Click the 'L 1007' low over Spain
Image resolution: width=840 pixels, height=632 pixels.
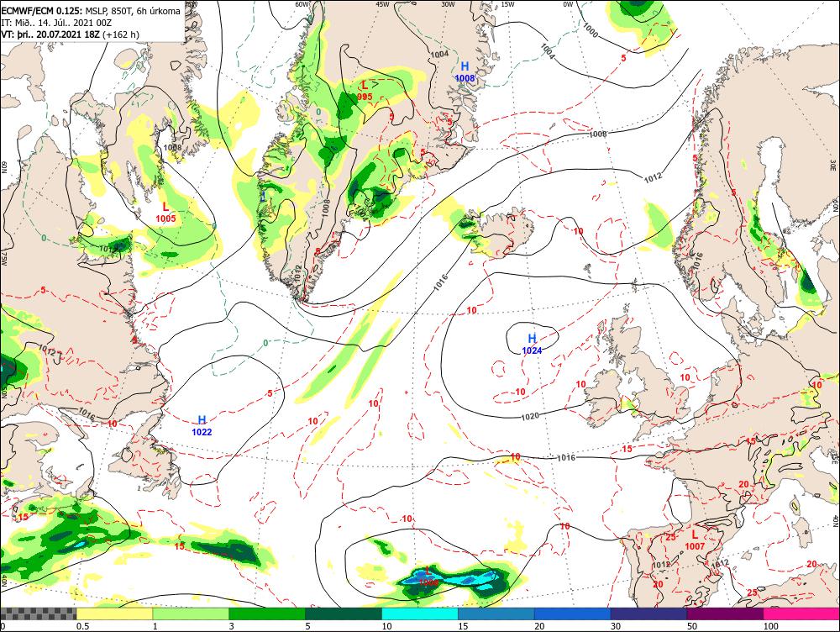(695, 540)
